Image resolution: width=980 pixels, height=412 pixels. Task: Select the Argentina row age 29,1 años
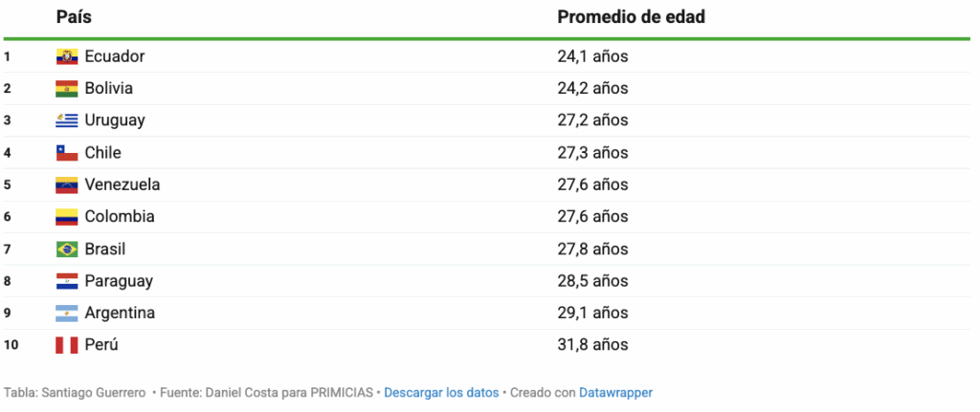coord(592,313)
